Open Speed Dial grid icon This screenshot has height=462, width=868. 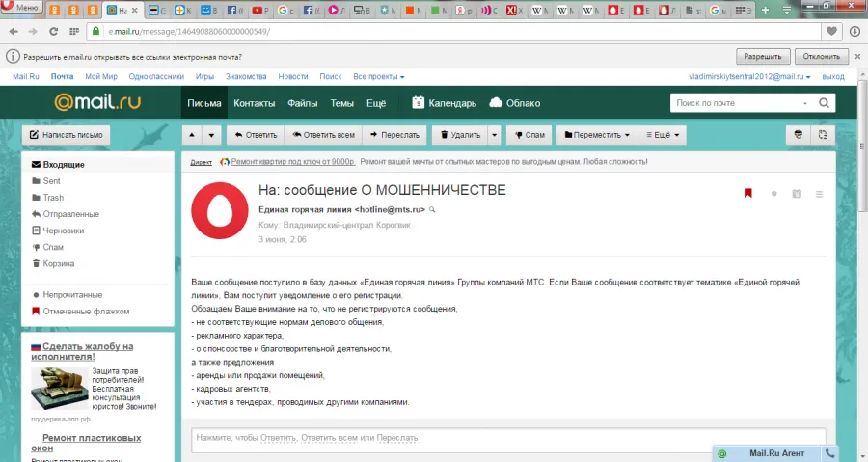pyautogui.click(x=74, y=32)
